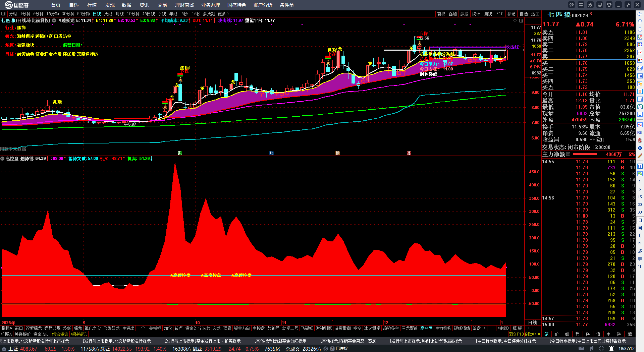Viewport: 644px width, 352px height.
Task: Click the fx formula icon in title bar
Action: pyautogui.click(x=590, y=5)
